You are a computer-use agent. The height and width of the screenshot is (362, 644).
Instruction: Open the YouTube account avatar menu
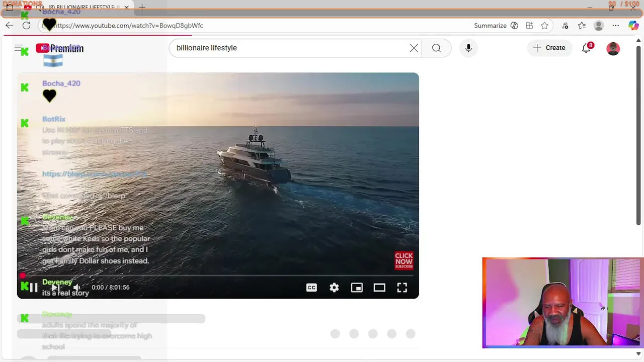613,48
